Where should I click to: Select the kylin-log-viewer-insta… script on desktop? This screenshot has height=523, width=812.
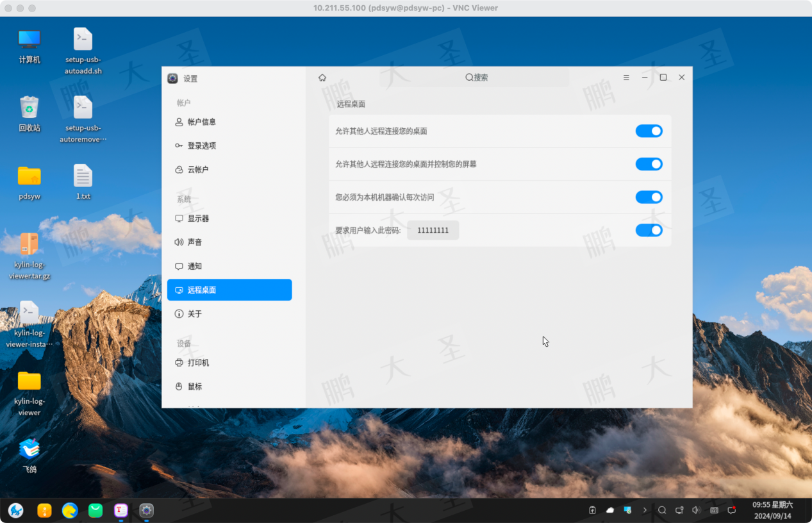click(x=29, y=325)
